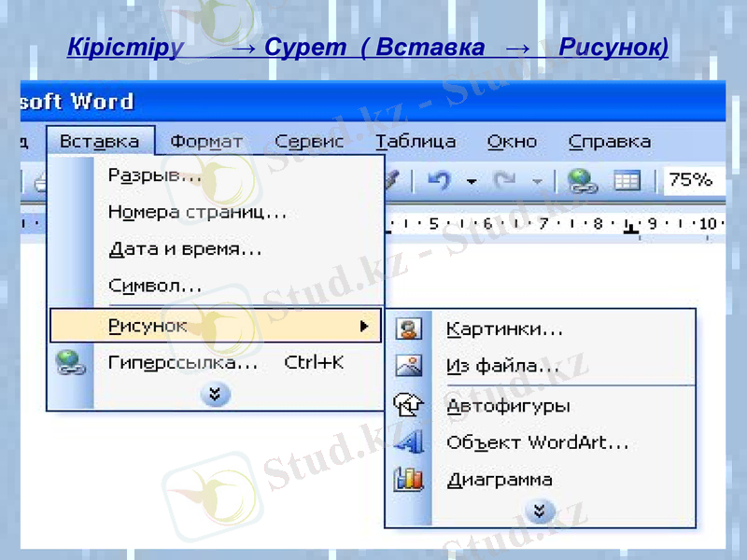Screen dimensions: 747x560
Task: Click the Redo toolbar icon
Action: 503,179
